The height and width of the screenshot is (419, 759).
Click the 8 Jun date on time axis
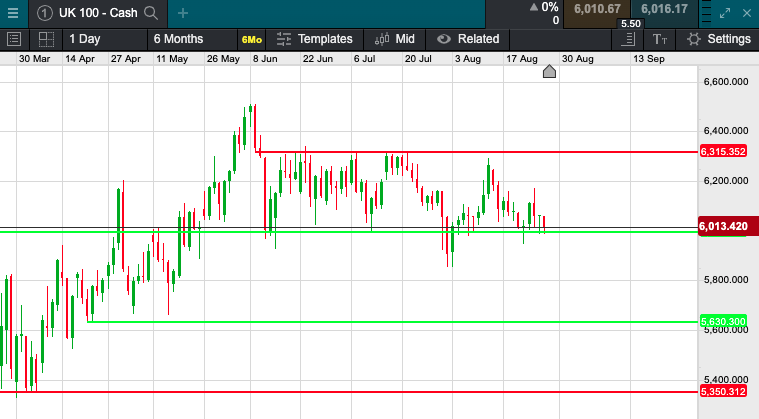265,59
